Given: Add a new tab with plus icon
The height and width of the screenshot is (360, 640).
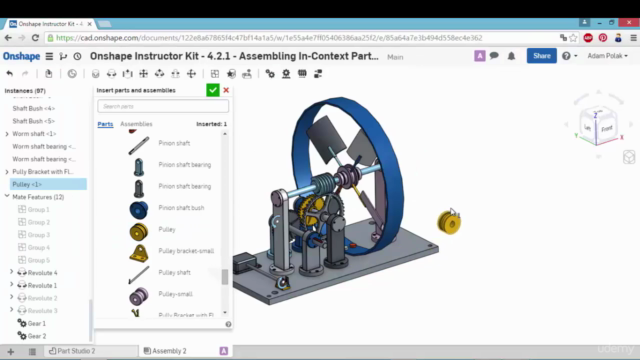Looking at the screenshot, I should tap(11, 351).
